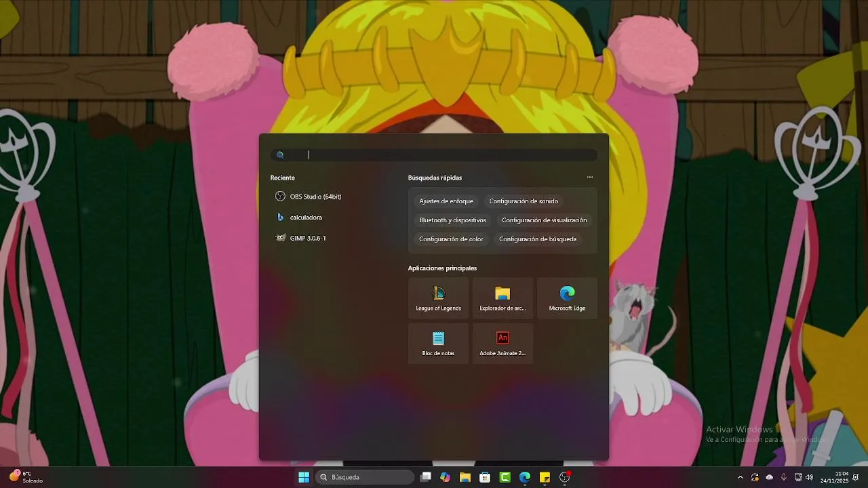Open the Windows Start button
The width and height of the screenshot is (868, 488).
point(304,477)
